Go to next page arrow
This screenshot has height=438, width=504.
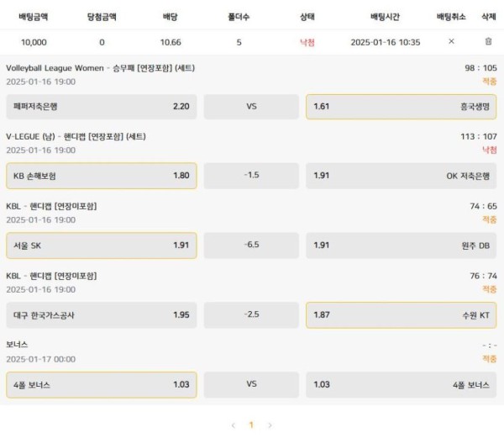(270, 425)
